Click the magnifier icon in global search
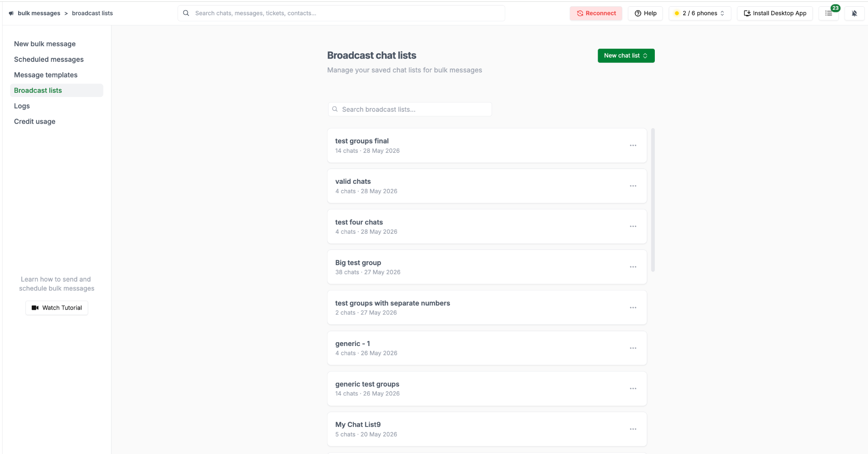This screenshot has height=454, width=868. click(x=186, y=13)
